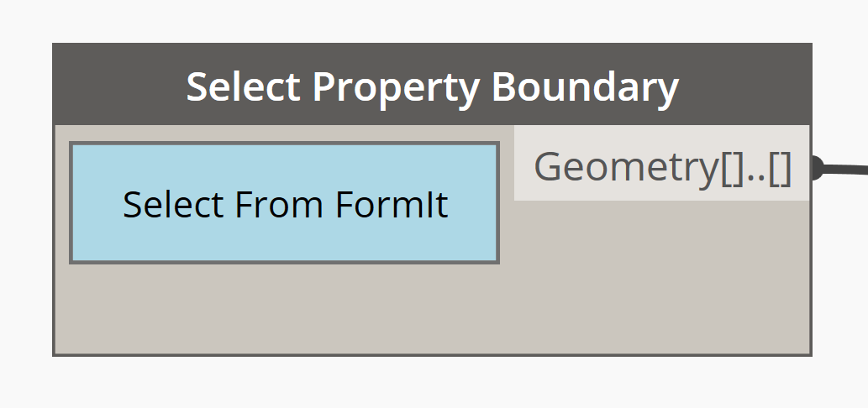The height and width of the screenshot is (408, 868).
Task: Click the dark header left of the title text
Action: point(118,85)
